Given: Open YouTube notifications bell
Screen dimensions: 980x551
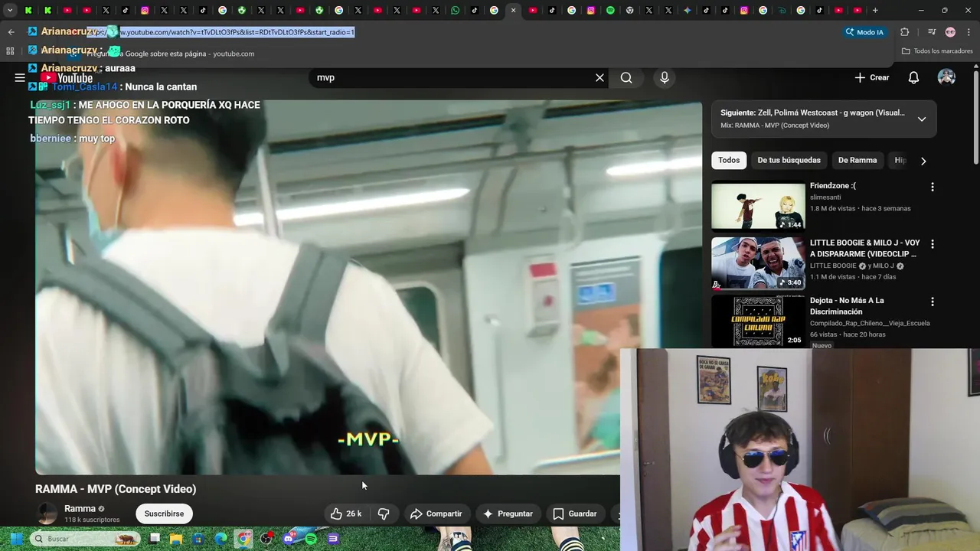Looking at the screenshot, I should pos(913,77).
